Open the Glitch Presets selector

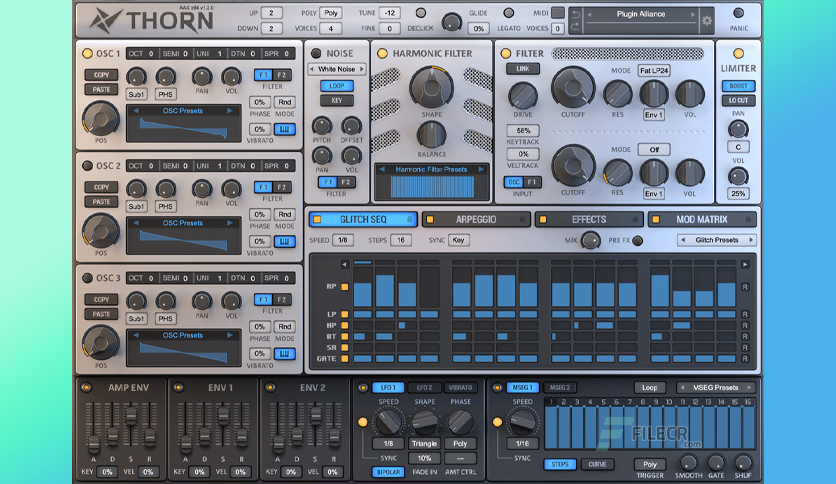click(717, 240)
